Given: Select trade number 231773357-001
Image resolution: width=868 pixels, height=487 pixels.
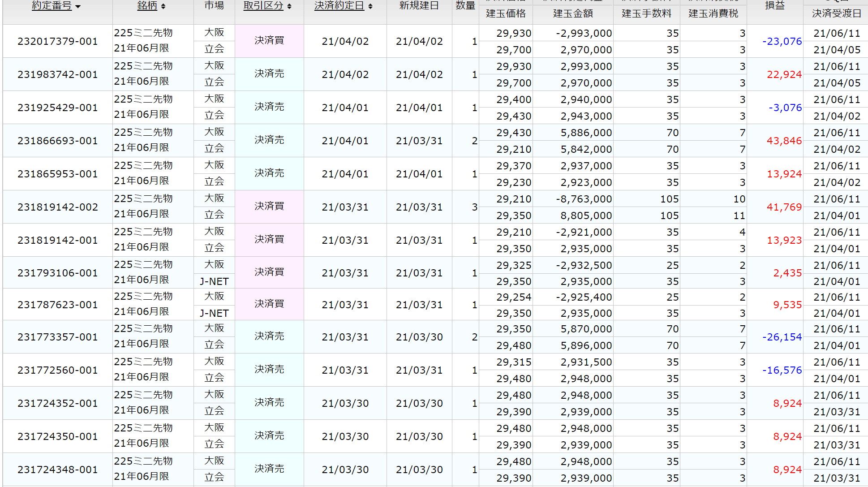Looking at the screenshot, I should (x=58, y=337).
